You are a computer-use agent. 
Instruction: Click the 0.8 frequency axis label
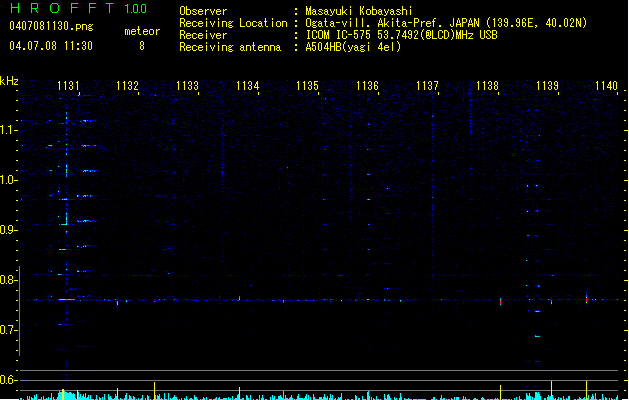pos(9,280)
